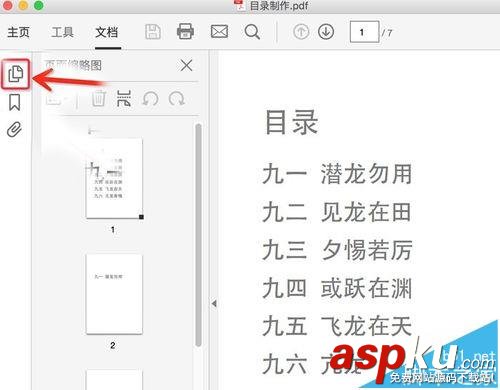Select page 2 thumbnail

point(114,294)
